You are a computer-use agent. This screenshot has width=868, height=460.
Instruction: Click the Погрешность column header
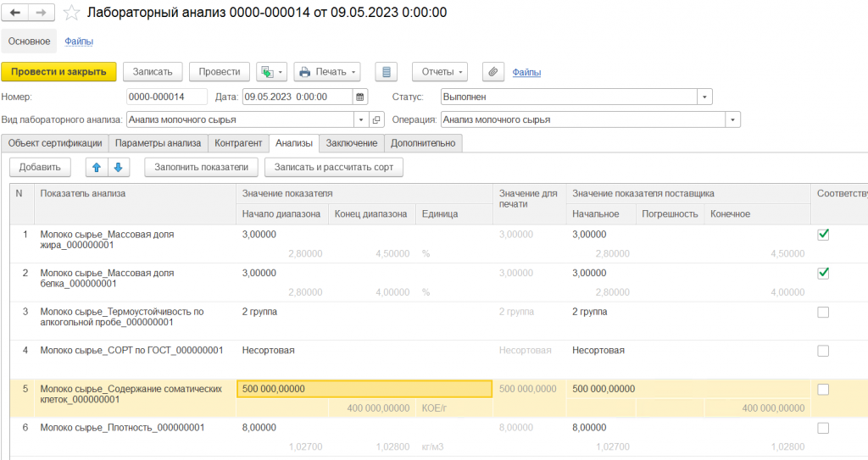670,214
